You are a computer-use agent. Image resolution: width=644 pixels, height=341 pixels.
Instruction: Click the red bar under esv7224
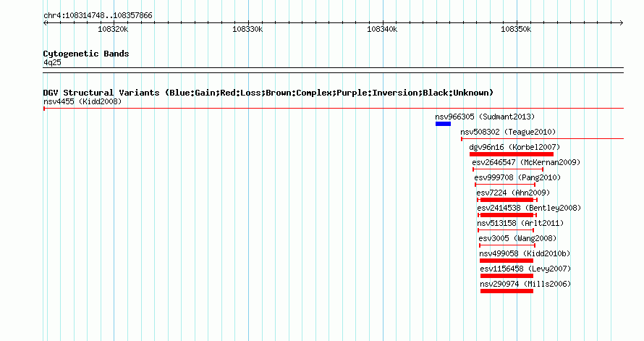point(507,200)
